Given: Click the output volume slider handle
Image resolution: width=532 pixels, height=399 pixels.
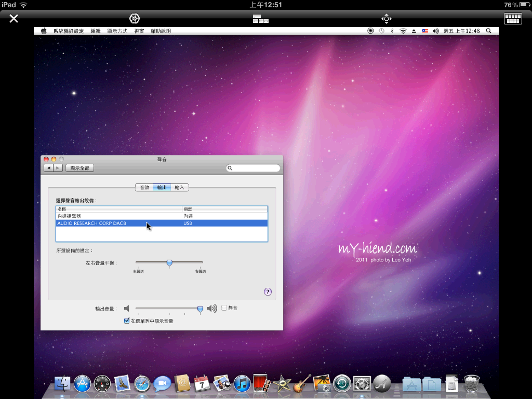Looking at the screenshot, I should pos(200,309).
